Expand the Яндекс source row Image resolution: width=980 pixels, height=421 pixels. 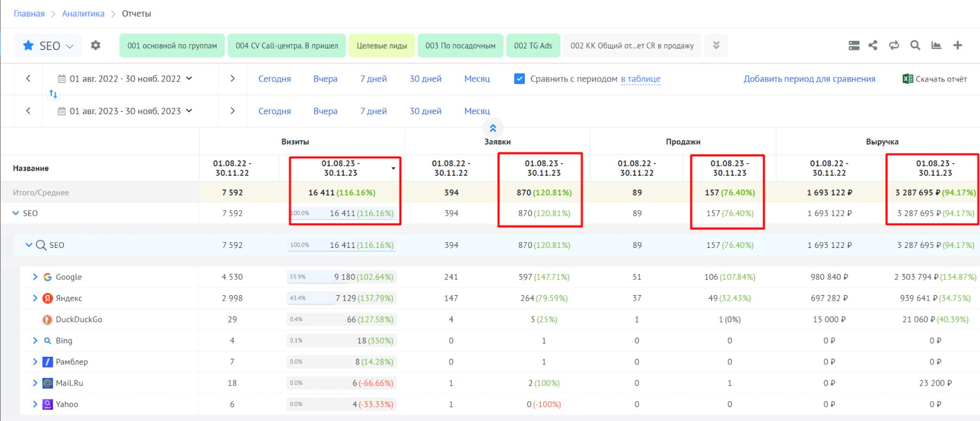(x=35, y=298)
